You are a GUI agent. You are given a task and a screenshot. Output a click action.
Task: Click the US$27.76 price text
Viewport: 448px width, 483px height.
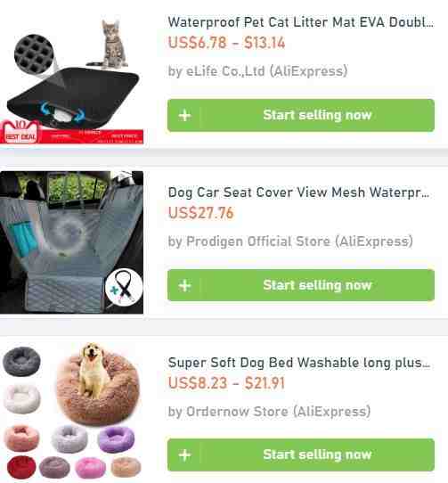click(x=201, y=213)
